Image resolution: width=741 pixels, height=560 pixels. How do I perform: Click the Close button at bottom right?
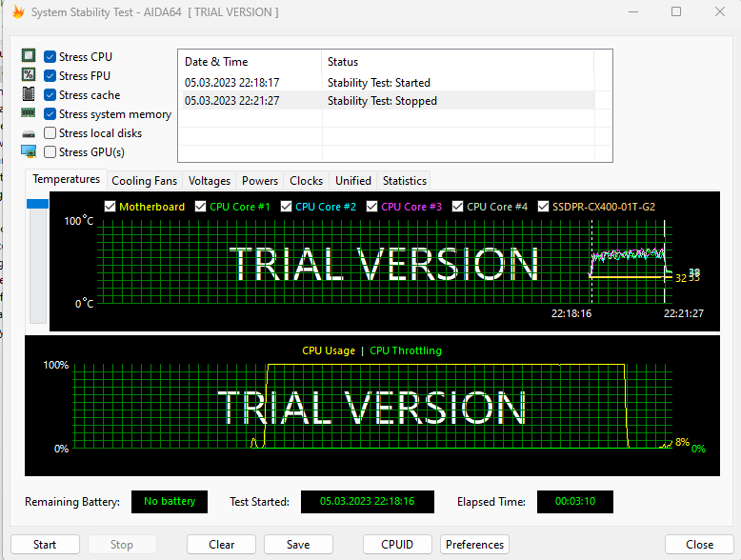(x=699, y=545)
